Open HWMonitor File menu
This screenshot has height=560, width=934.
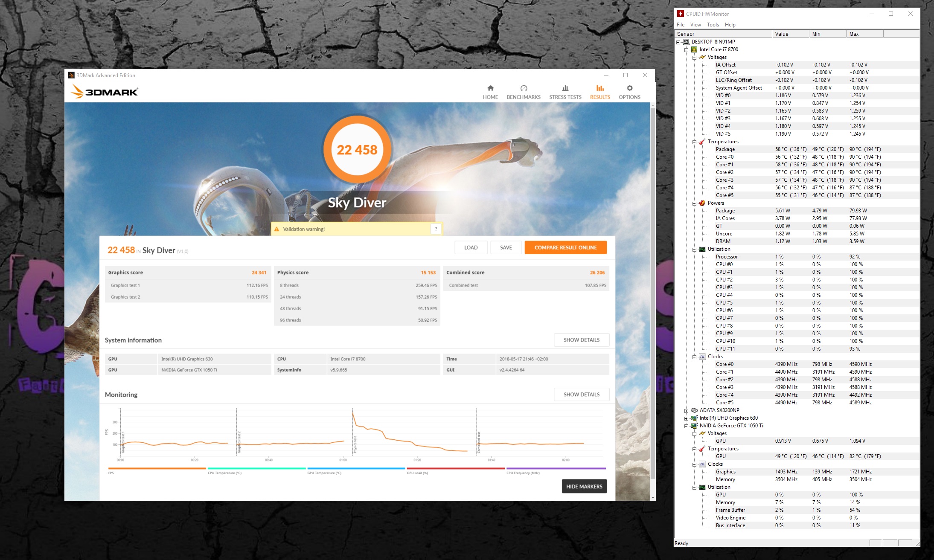click(x=681, y=25)
